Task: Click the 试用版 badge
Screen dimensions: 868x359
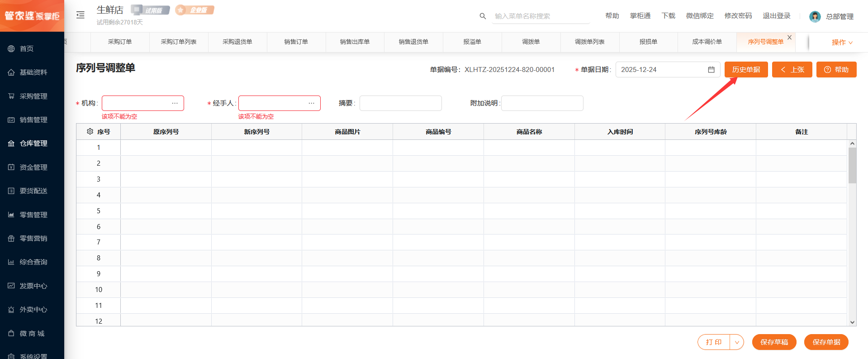Action: tap(150, 10)
